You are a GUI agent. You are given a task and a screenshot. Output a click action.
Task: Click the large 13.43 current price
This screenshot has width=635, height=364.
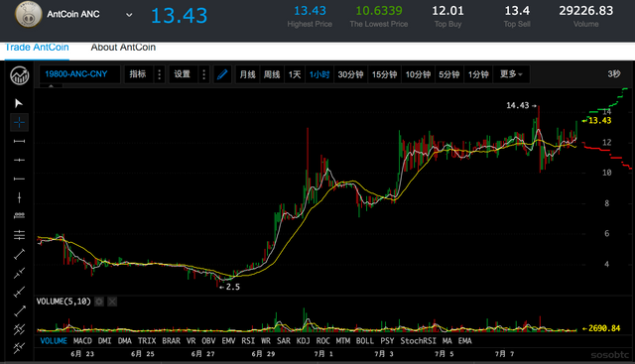(x=179, y=16)
